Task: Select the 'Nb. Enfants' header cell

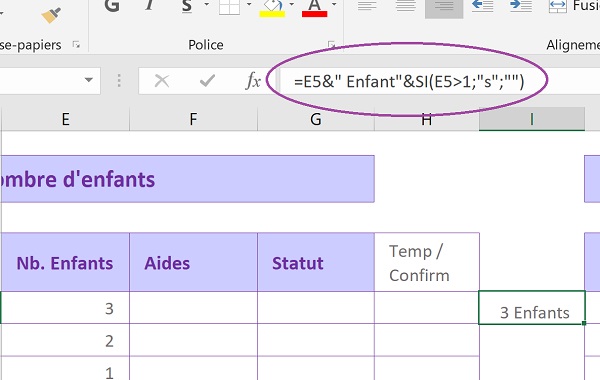Action: [x=65, y=263]
